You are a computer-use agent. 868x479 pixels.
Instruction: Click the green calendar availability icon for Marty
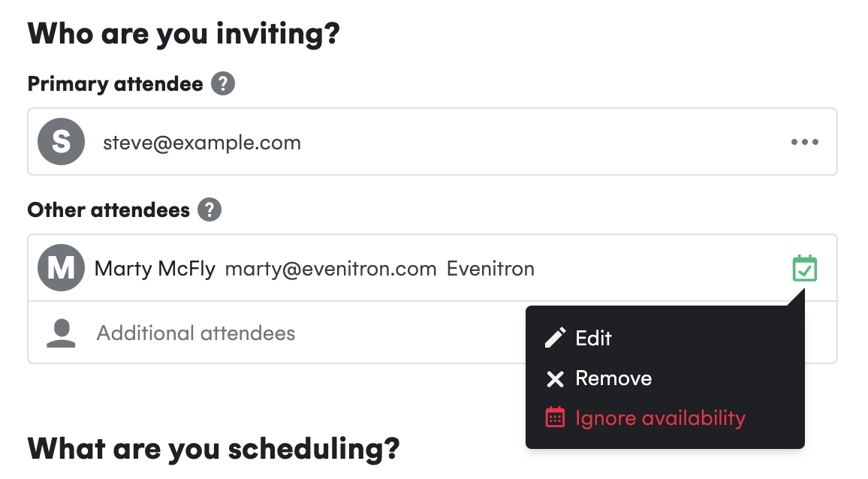(x=804, y=268)
